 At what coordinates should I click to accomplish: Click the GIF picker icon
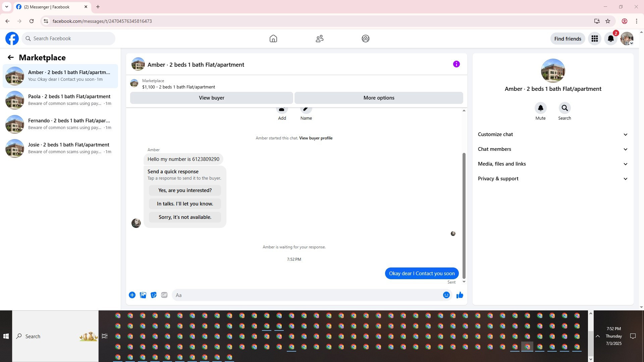(x=164, y=295)
